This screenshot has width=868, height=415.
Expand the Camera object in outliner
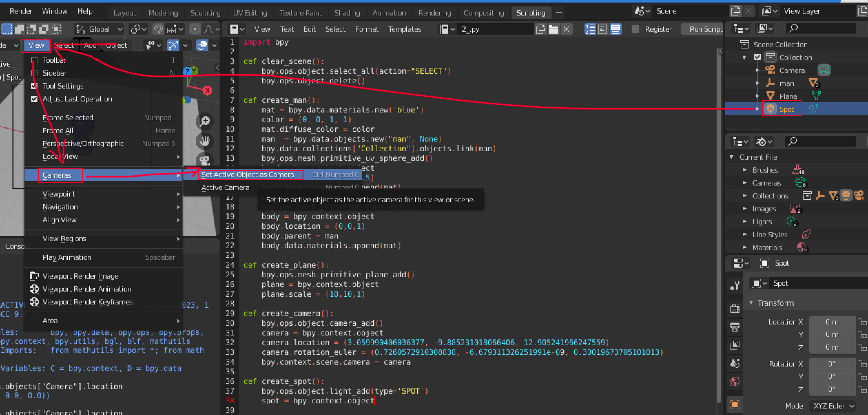(x=758, y=70)
